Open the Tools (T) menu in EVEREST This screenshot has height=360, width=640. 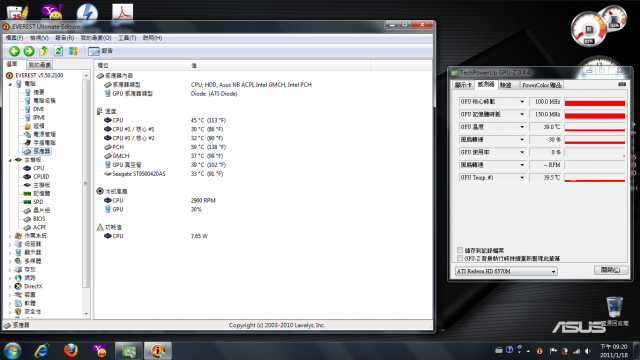point(127,38)
